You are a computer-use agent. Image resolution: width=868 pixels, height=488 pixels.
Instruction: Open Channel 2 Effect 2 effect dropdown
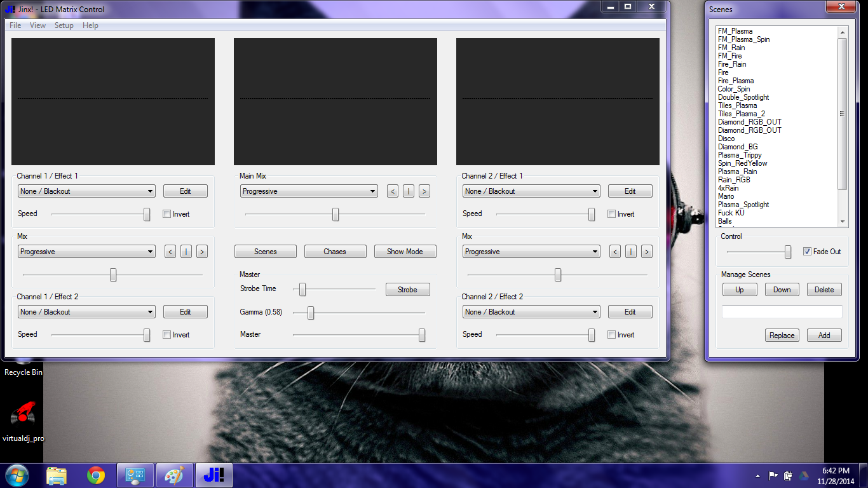tap(531, 312)
